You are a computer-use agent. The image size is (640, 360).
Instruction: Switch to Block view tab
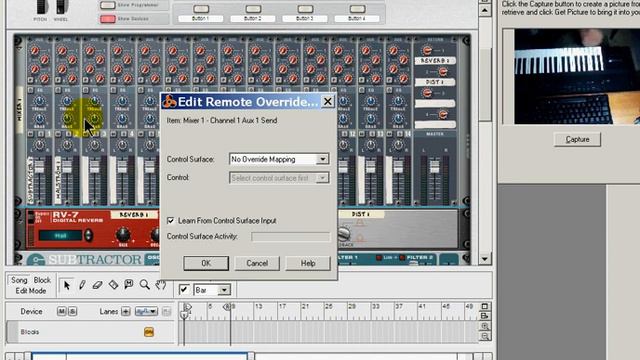pos(42,280)
